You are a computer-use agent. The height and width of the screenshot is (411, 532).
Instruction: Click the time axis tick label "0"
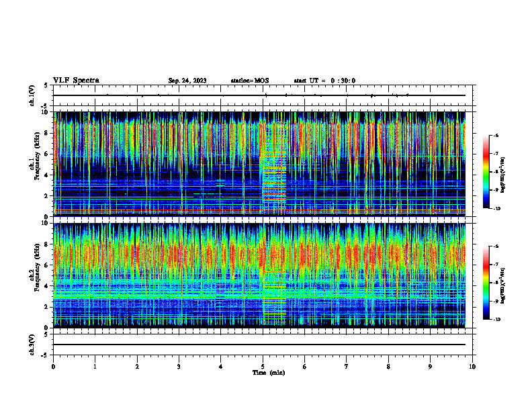click(53, 367)
